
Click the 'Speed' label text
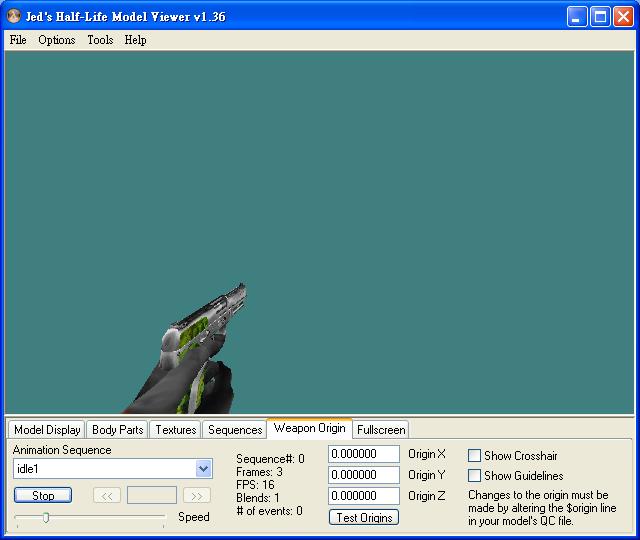click(194, 517)
